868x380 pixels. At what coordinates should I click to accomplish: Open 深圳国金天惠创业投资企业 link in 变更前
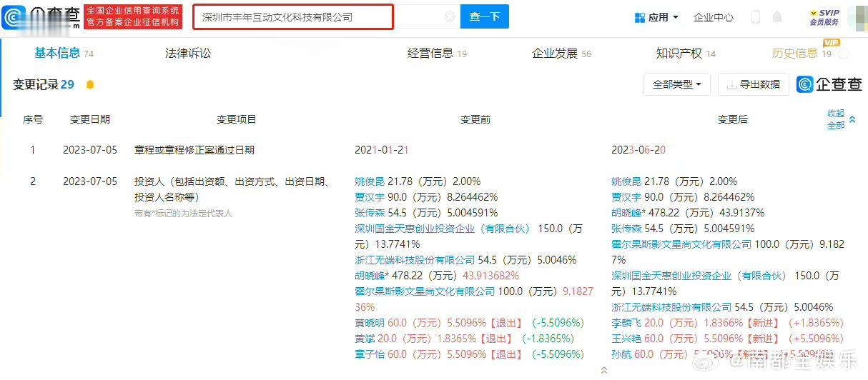pyautogui.click(x=443, y=229)
